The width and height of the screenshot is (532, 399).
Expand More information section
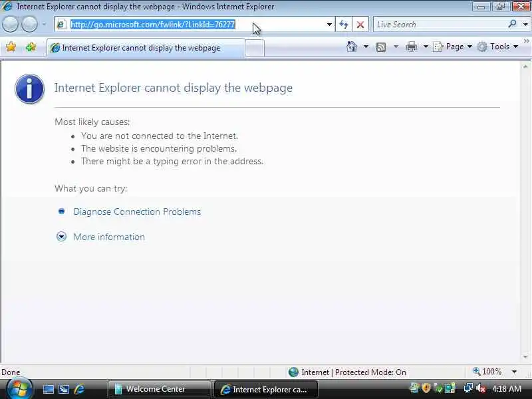tap(109, 237)
